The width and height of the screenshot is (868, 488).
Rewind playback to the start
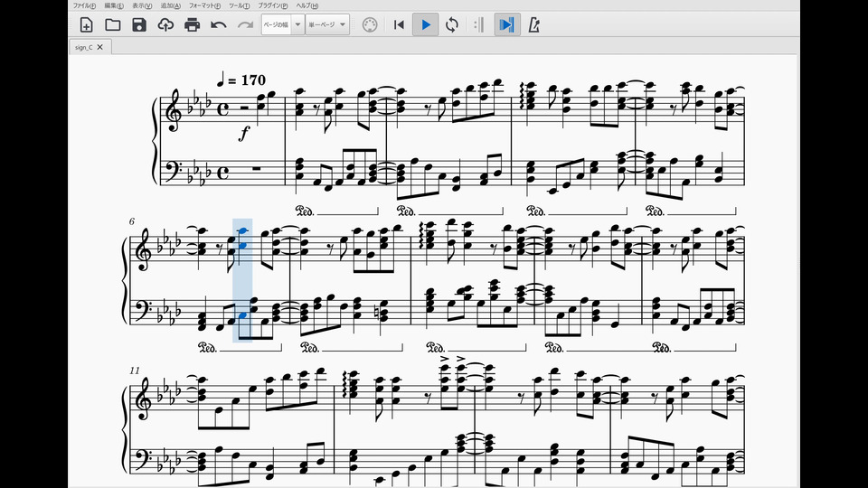tap(399, 25)
